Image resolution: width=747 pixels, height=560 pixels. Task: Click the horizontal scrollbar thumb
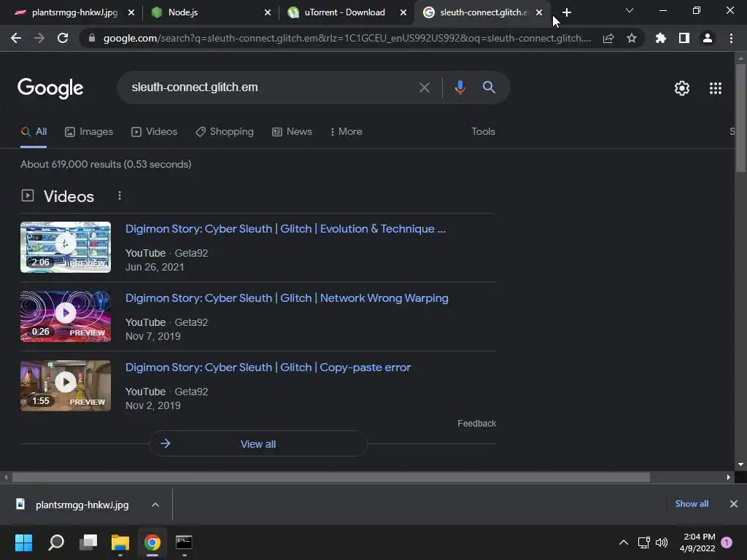click(x=331, y=477)
